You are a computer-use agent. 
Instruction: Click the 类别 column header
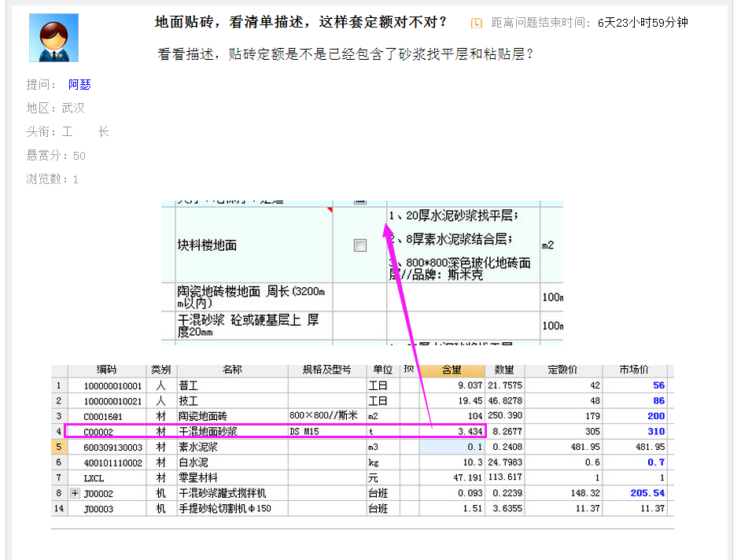click(x=161, y=370)
